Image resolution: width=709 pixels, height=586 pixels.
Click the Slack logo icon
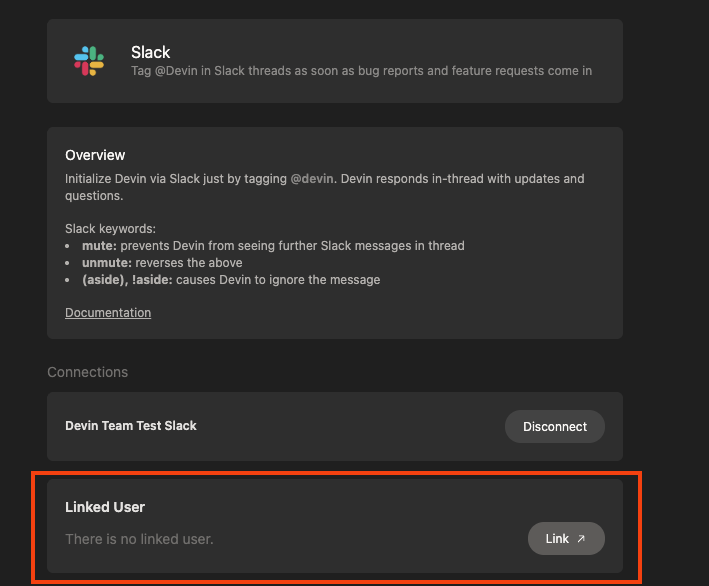(x=89, y=61)
